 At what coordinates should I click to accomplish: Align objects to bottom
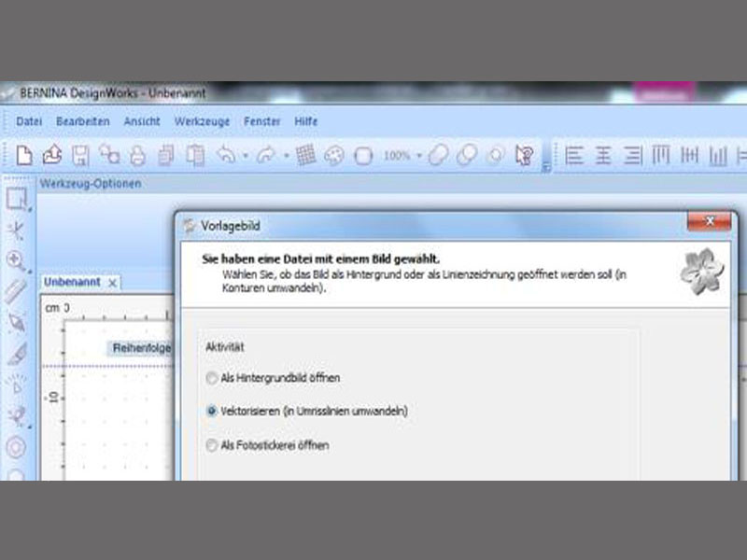(718, 156)
